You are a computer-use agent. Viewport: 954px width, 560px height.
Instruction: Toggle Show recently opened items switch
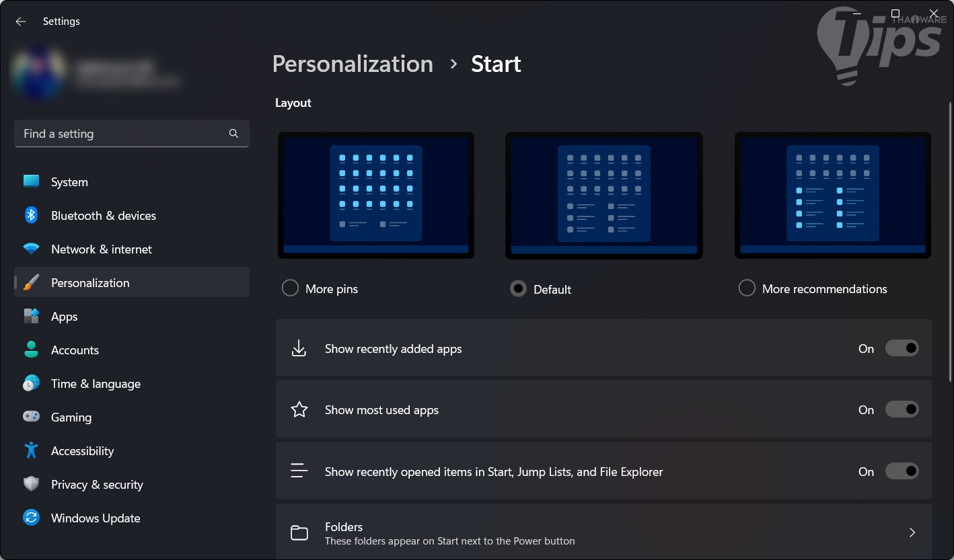902,471
